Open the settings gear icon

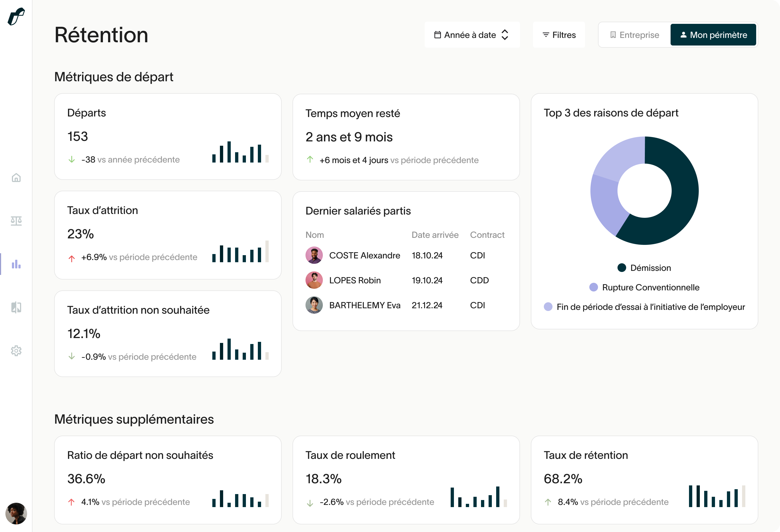[16, 351]
